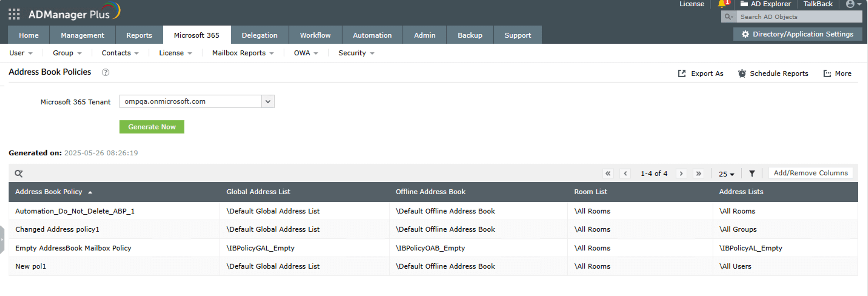868x296 pixels.
Task: Click the table search icon
Action: pyautogui.click(x=18, y=173)
